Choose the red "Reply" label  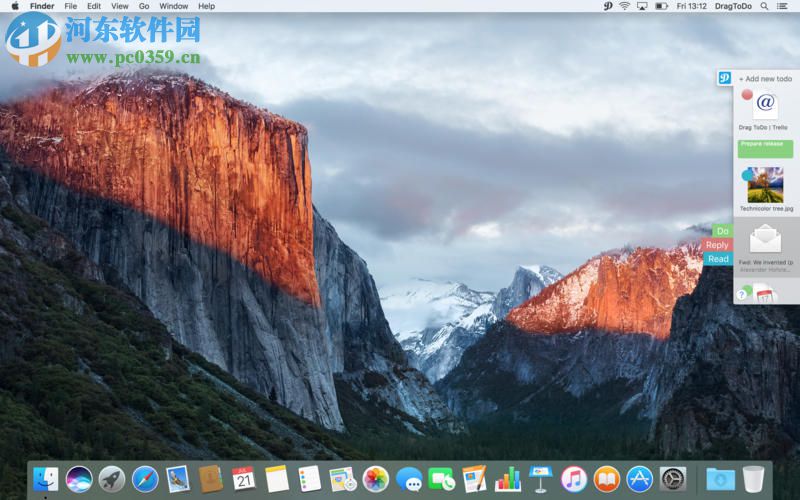pyautogui.click(x=717, y=245)
